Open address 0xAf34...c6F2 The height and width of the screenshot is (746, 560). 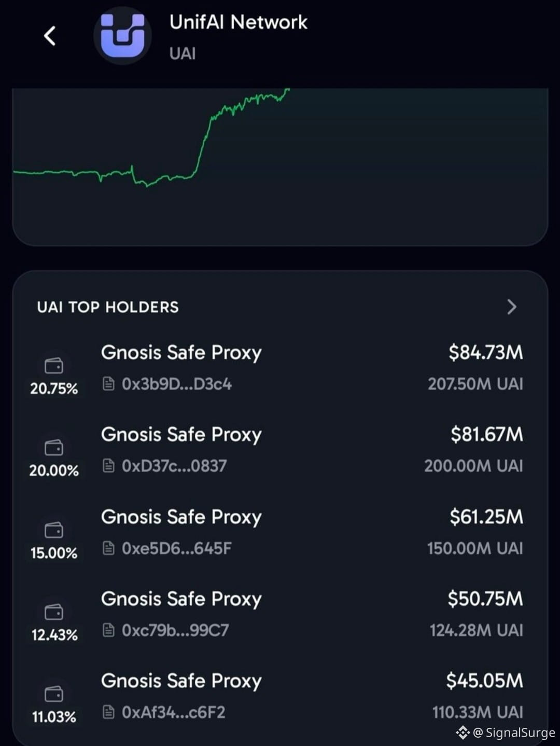pyautogui.click(x=174, y=712)
